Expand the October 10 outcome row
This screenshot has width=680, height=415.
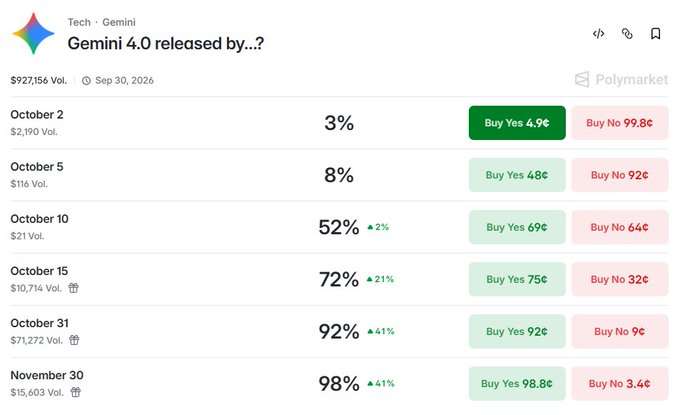click(x=339, y=227)
